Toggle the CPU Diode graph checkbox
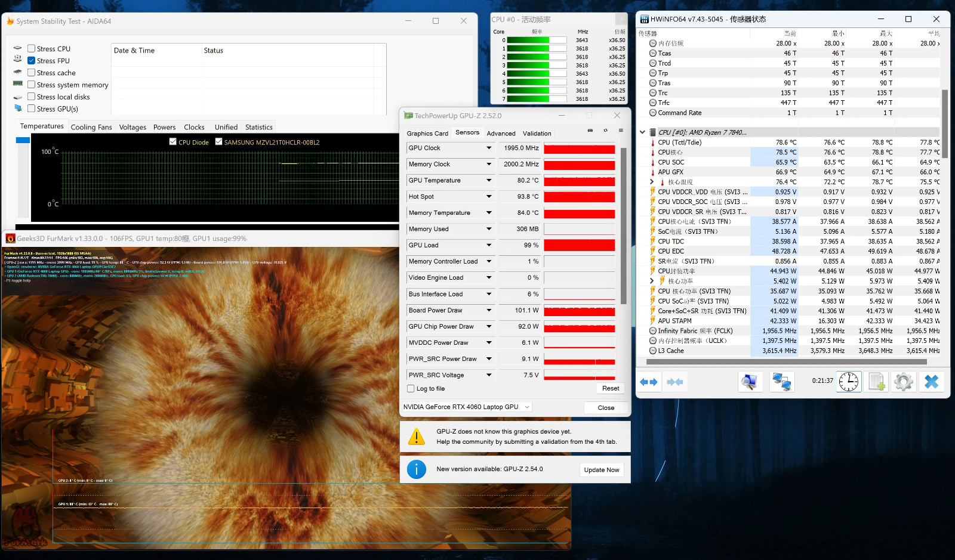 pyautogui.click(x=172, y=142)
